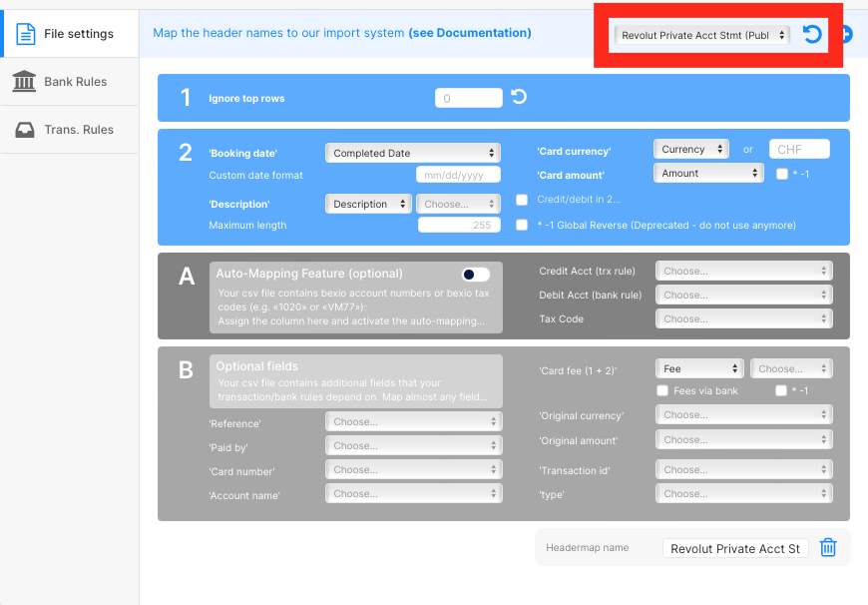The height and width of the screenshot is (605, 868).
Task: Reset the ignore top rows value
Action: coord(519,97)
